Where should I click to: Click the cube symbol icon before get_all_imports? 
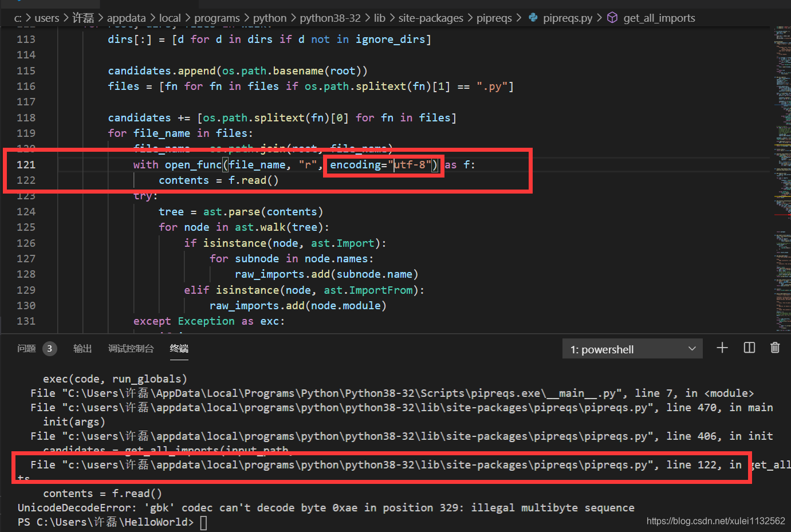(x=612, y=18)
